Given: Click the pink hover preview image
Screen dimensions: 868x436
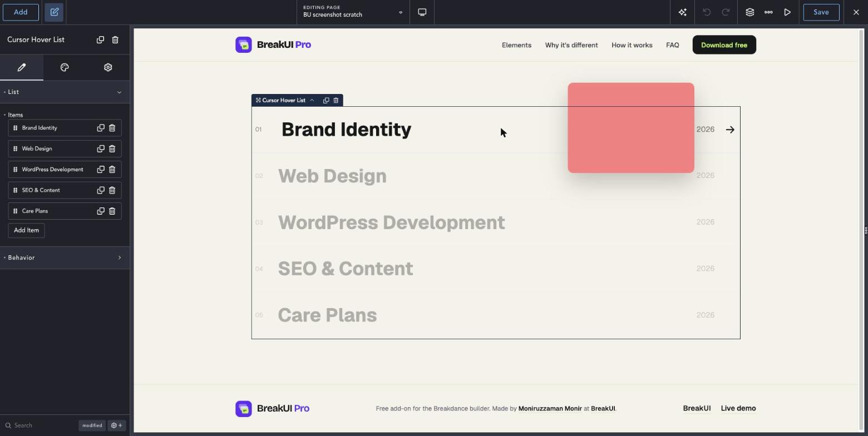Looking at the screenshot, I should (631, 128).
